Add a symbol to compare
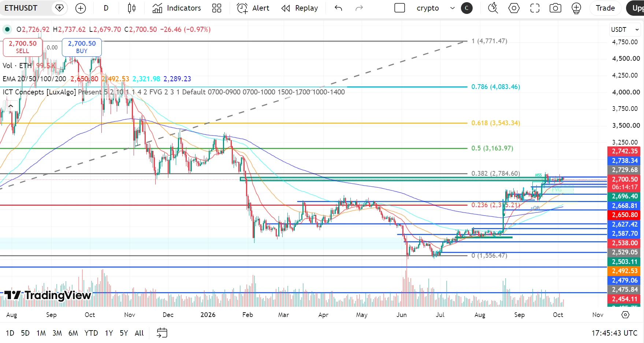The height and width of the screenshot is (343, 644). (81, 8)
